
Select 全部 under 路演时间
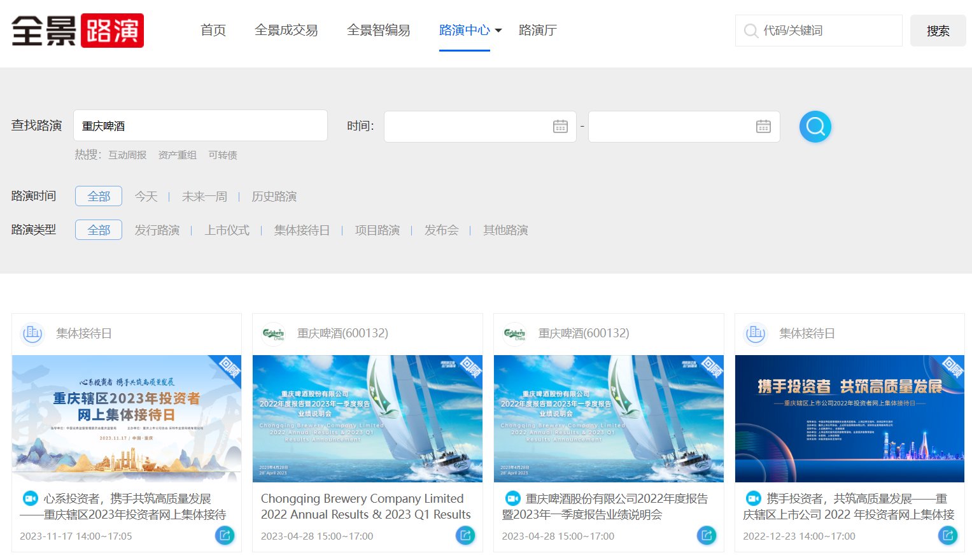point(99,196)
